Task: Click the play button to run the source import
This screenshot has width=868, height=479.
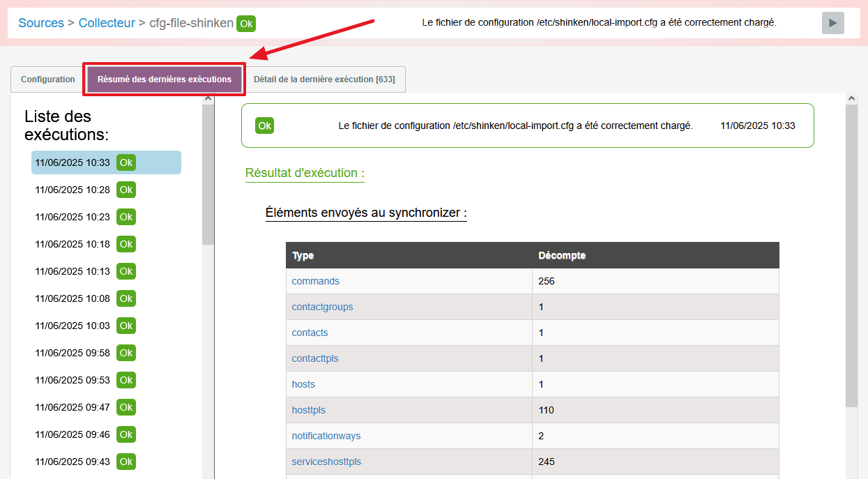Action: click(832, 23)
